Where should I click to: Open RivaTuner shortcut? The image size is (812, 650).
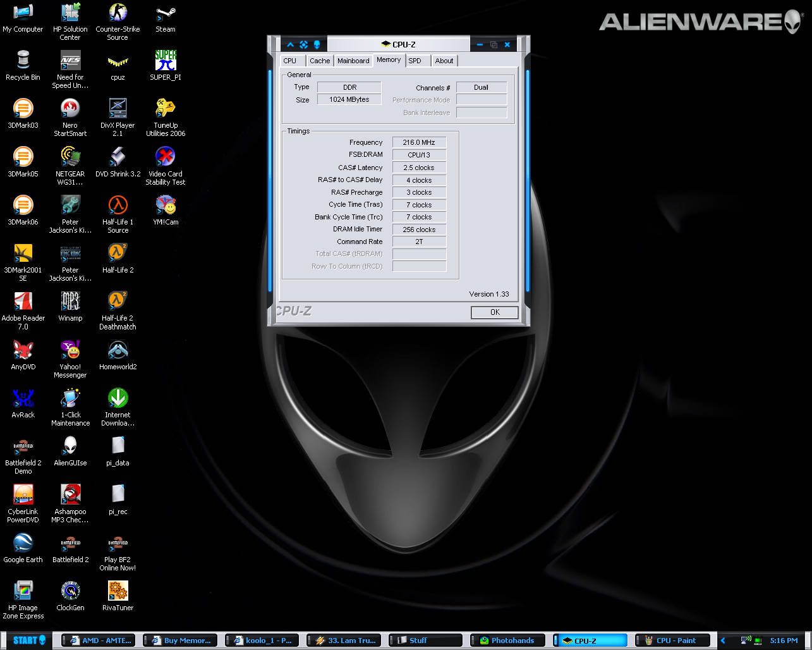118,597
